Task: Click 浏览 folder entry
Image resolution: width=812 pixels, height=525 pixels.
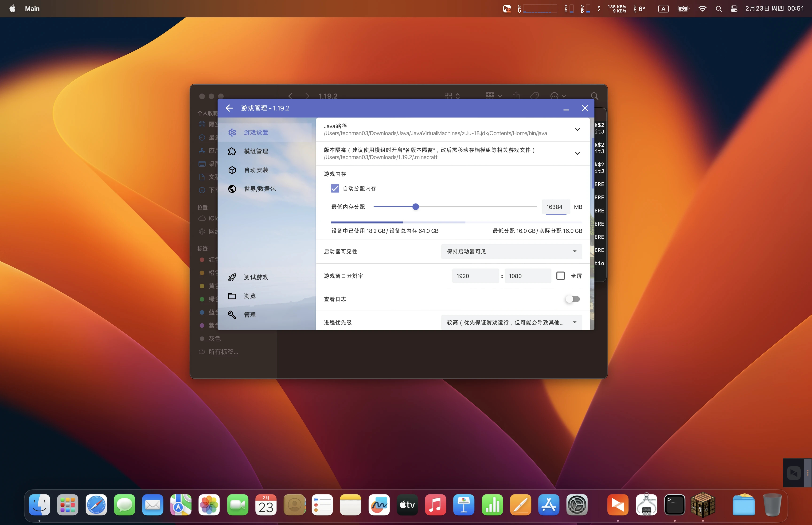Action: coord(264,296)
